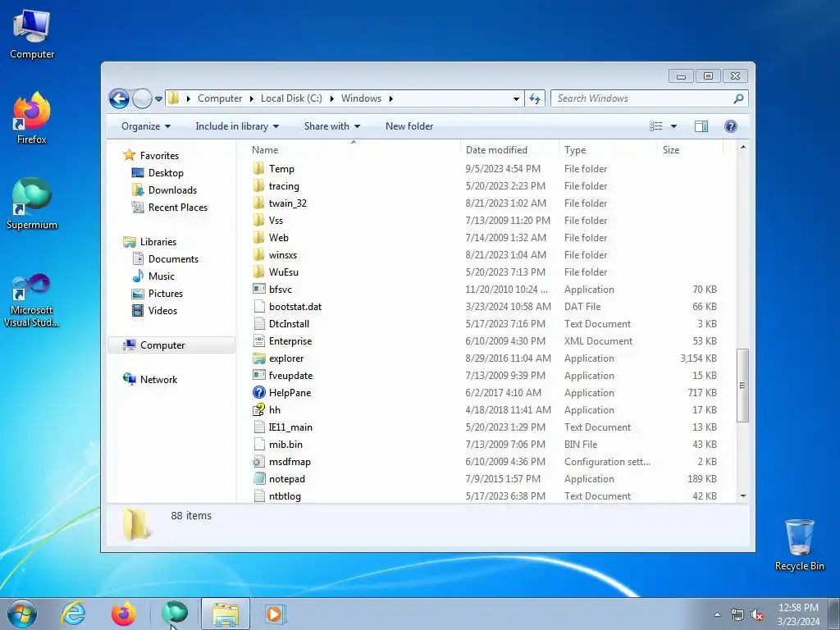The height and width of the screenshot is (630, 840).
Task: Click the scroll down arrow of file list
Action: (742, 496)
